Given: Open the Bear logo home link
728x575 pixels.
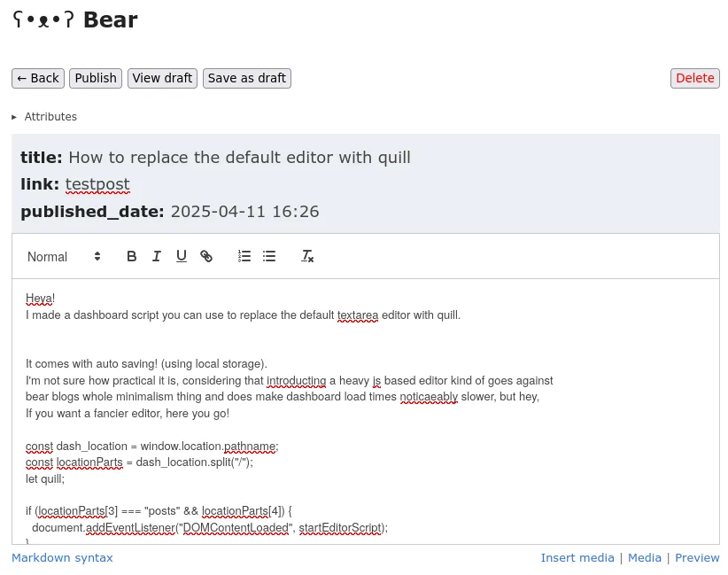Looking at the screenshot, I should click(74, 20).
